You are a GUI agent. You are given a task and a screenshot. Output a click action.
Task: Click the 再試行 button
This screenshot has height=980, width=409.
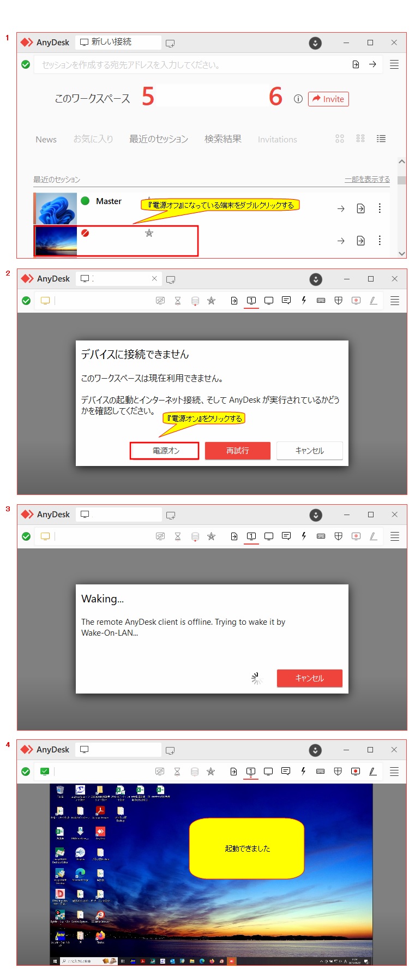[238, 451]
